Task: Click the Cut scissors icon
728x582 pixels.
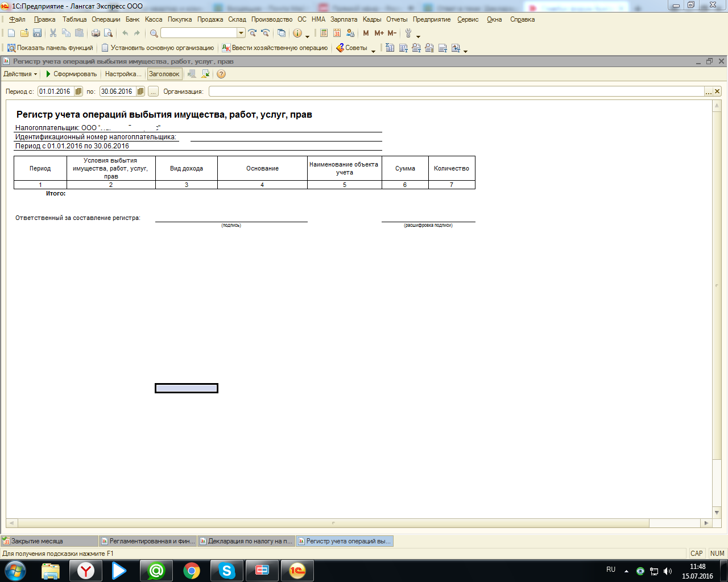Action: click(53, 33)
